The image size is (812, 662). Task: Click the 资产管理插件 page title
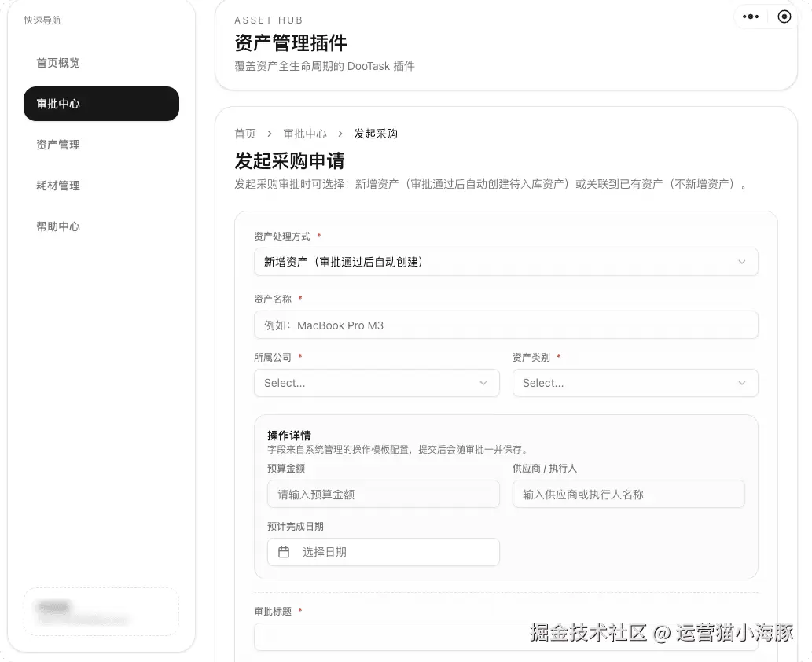291,43
